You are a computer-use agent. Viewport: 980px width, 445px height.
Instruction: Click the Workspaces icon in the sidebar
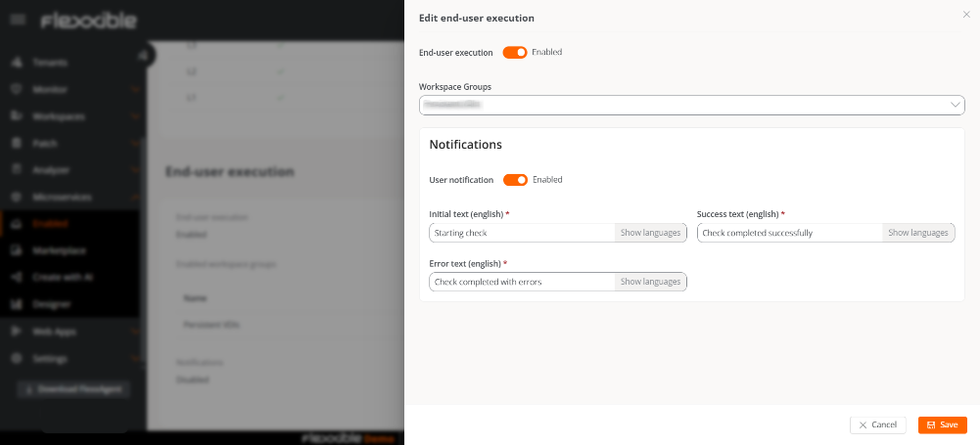point(17,116)
